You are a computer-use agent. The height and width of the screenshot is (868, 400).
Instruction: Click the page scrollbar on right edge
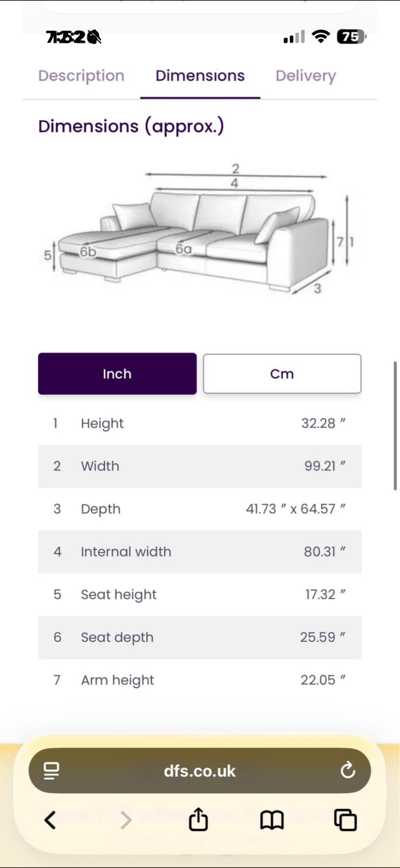[395, 426]
